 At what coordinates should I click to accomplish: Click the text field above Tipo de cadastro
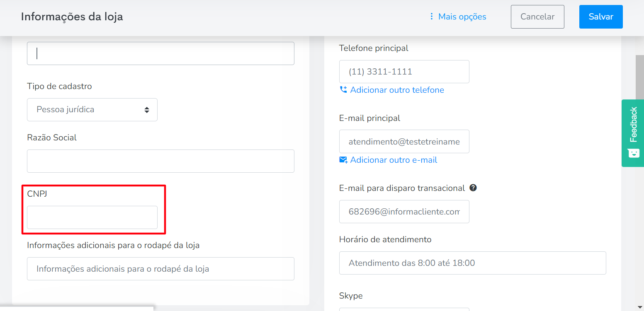pos(160,53)
